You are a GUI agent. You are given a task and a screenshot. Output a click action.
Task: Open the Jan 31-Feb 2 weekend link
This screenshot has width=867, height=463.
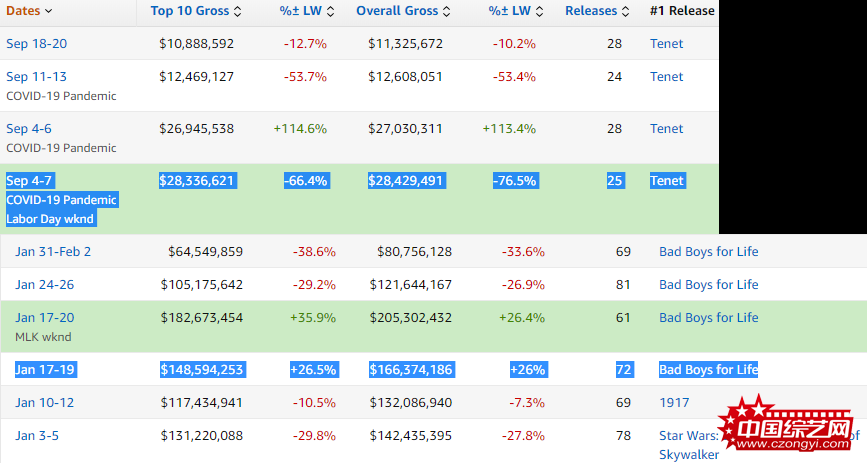(53, 252)
